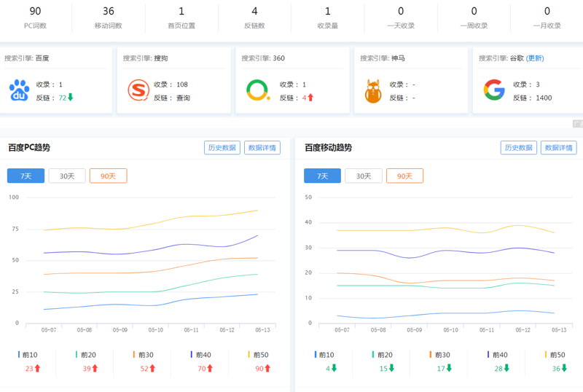Click the 前30 orange legend marker in PC chart
Screen dimensions: 583x392
pos(134,355)
